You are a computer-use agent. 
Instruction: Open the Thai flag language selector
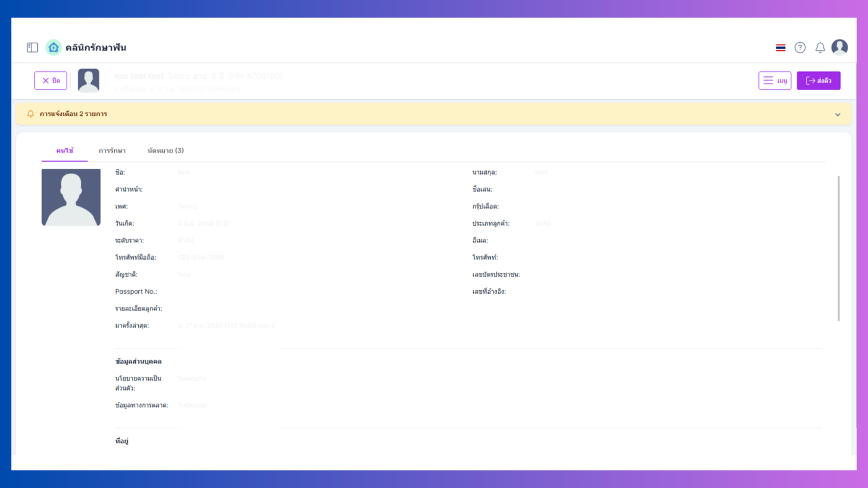tap(781, 48)
